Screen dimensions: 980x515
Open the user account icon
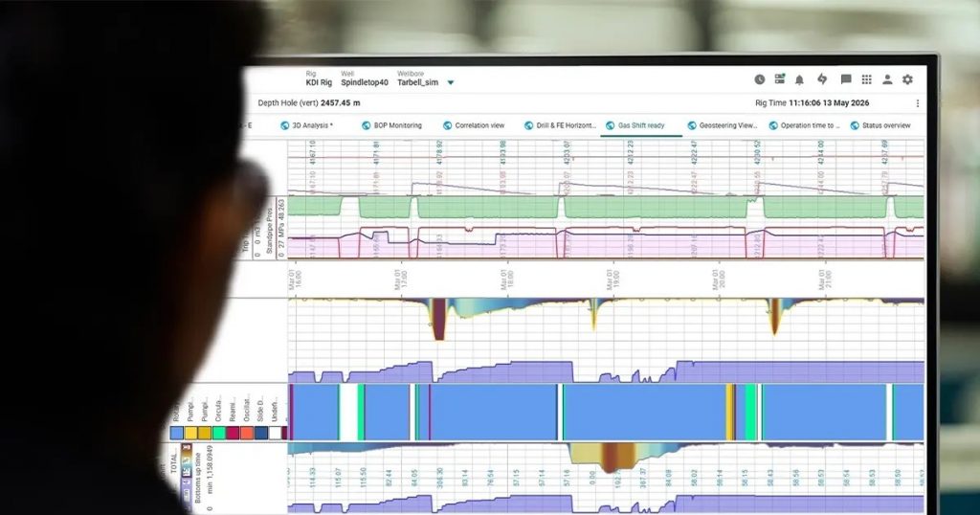tap(887, 79)
